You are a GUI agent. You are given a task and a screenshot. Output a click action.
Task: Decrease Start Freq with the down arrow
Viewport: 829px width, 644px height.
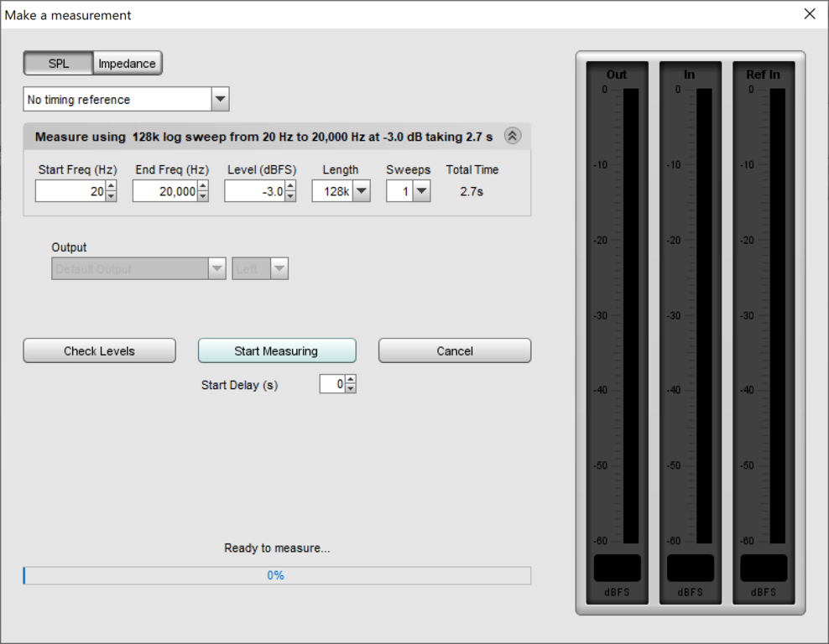[x=111, y=196]
